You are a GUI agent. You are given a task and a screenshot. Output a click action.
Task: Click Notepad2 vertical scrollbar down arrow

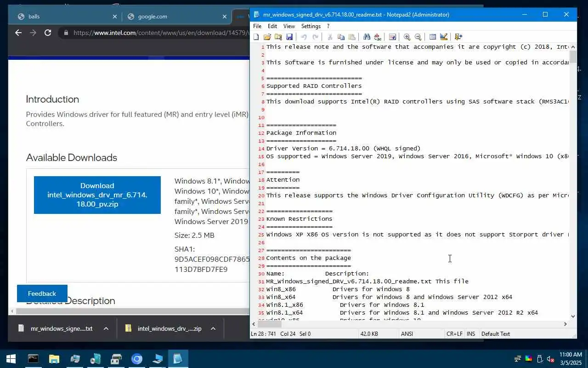point(573,316)
